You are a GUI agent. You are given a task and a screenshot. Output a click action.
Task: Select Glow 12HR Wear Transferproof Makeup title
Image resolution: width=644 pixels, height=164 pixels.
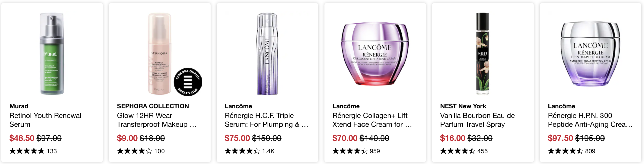(x=156, y=120)
